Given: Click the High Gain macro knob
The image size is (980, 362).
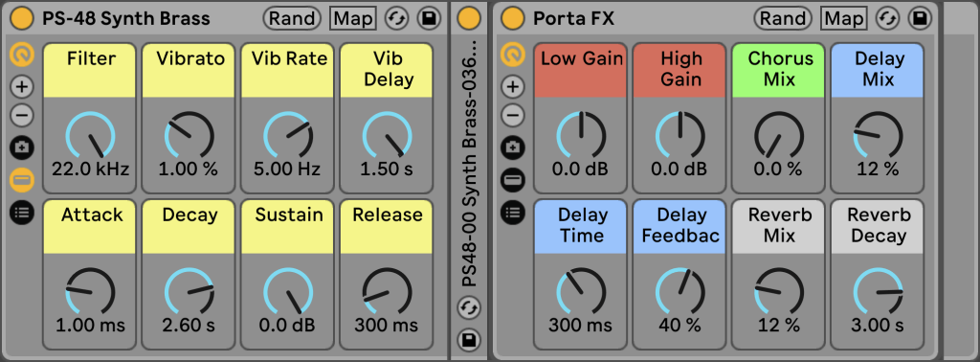Looking at the screenshot, I should point(680,135).
